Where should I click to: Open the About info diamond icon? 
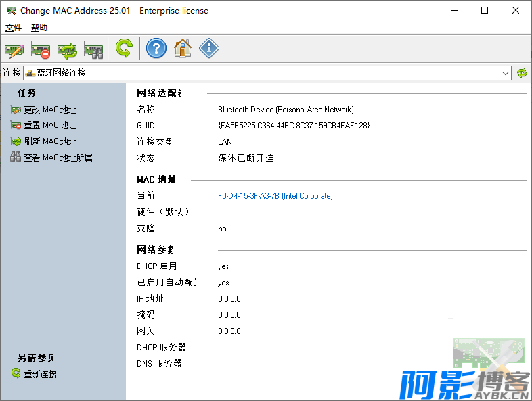pos(208,48)
